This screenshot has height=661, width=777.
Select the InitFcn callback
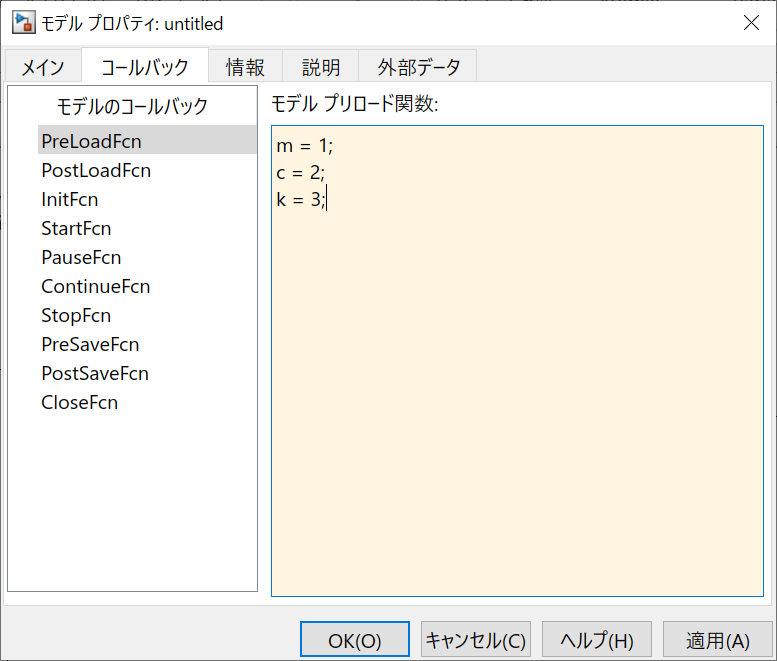pyautogui.click(x=70, y=199)
